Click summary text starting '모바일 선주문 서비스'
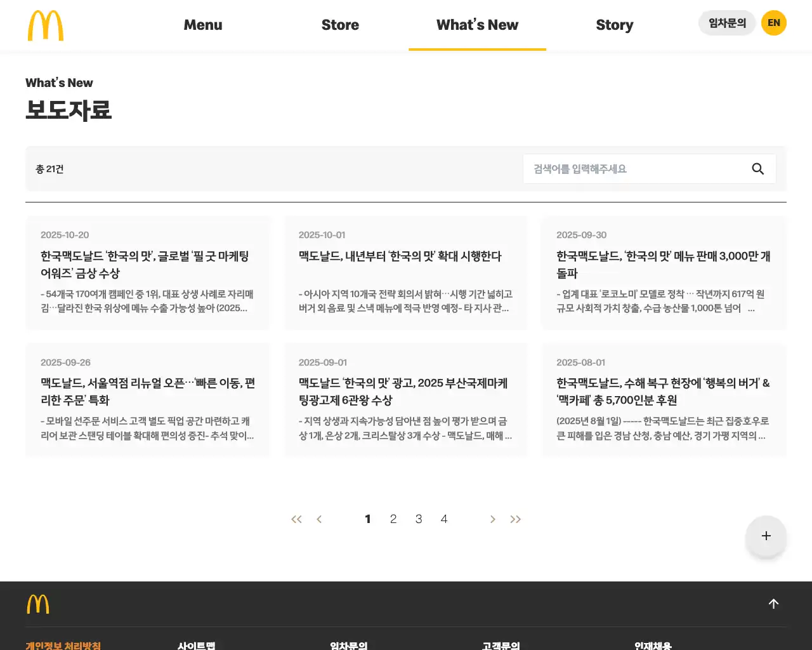812x650 pixels. (x=147, y=428)
